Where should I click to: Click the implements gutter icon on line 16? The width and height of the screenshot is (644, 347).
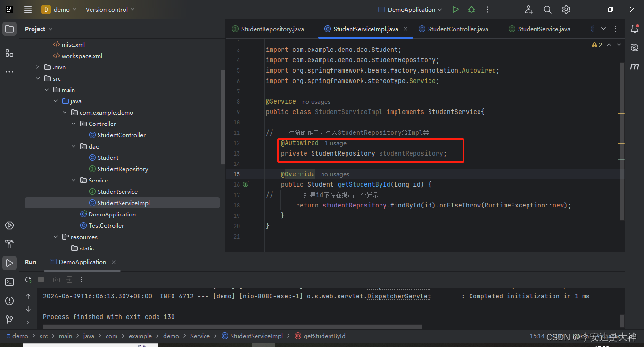(x=246, y=184)
